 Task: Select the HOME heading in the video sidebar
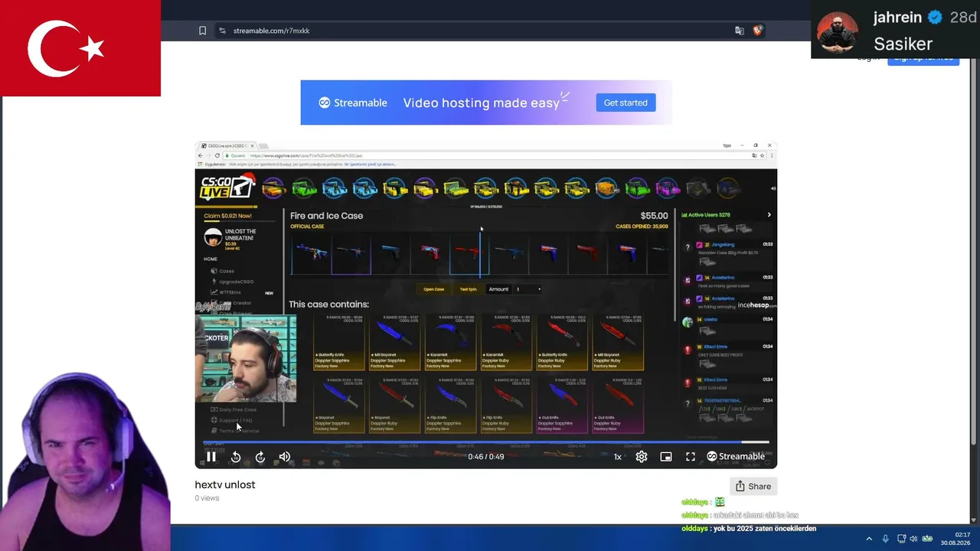pyautogui.click(x=211, y=259)
